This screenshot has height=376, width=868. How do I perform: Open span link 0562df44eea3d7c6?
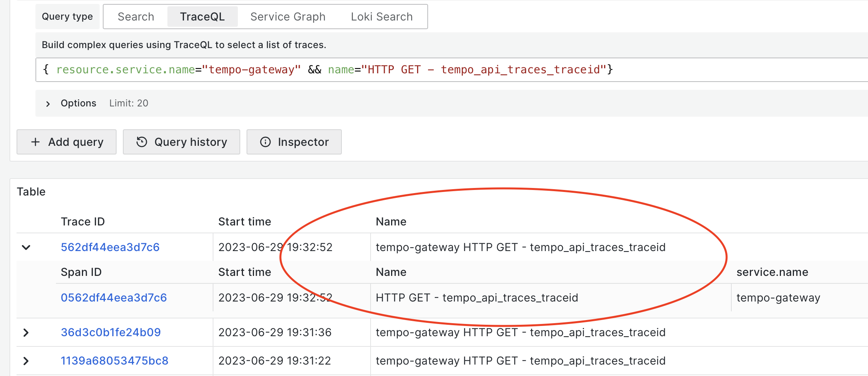coord(114,298)
